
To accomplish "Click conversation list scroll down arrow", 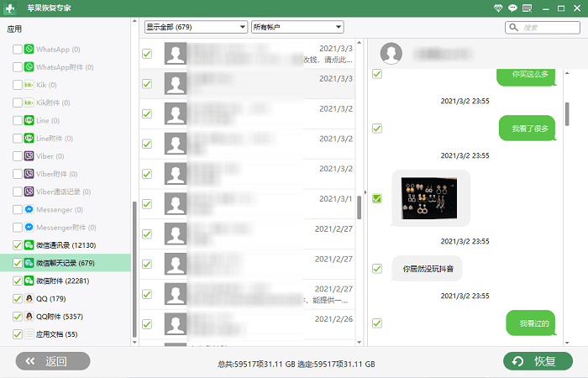I will click(359, 342).
